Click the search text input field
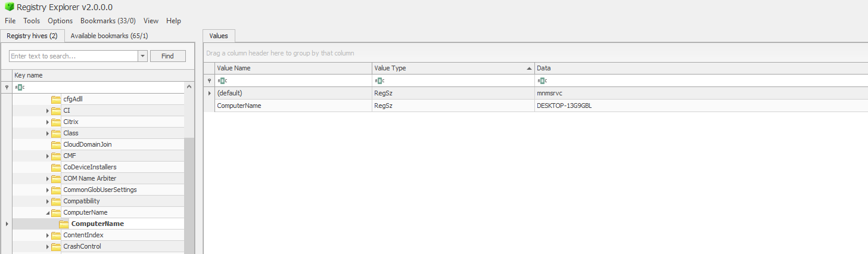This screenshot has height=254, width=868. pos(73,56)
